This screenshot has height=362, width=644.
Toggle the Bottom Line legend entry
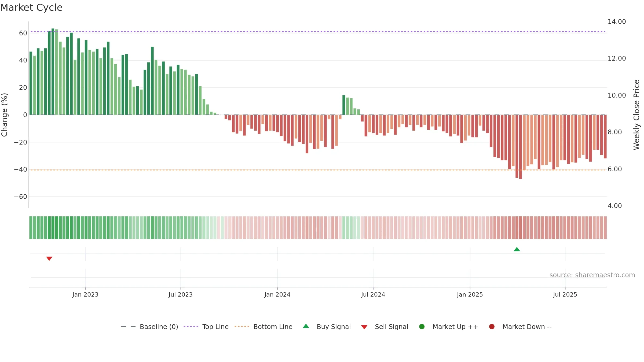[x=264, y=327]
